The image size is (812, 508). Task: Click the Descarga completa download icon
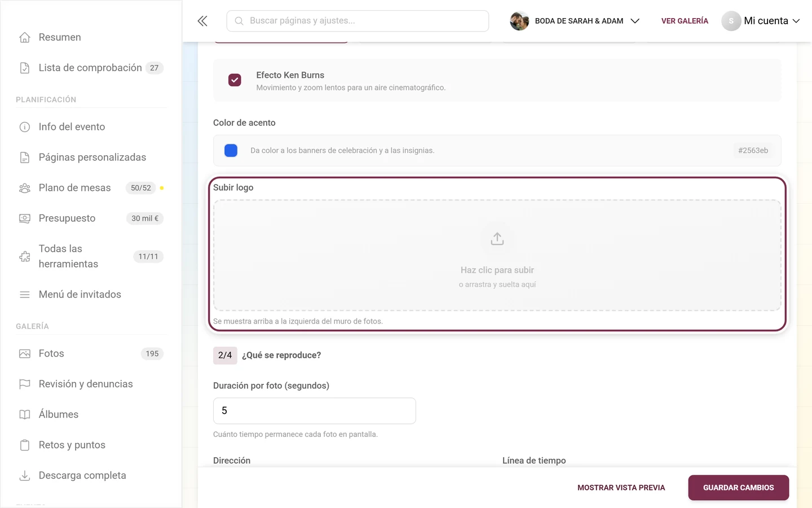(25, 476)
